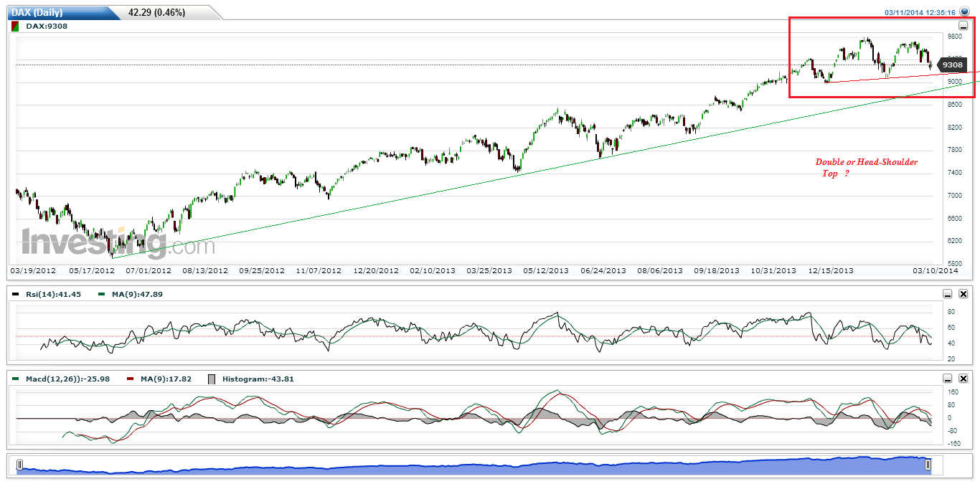Click the 02/10/2013 date axis label

(433, 271)
